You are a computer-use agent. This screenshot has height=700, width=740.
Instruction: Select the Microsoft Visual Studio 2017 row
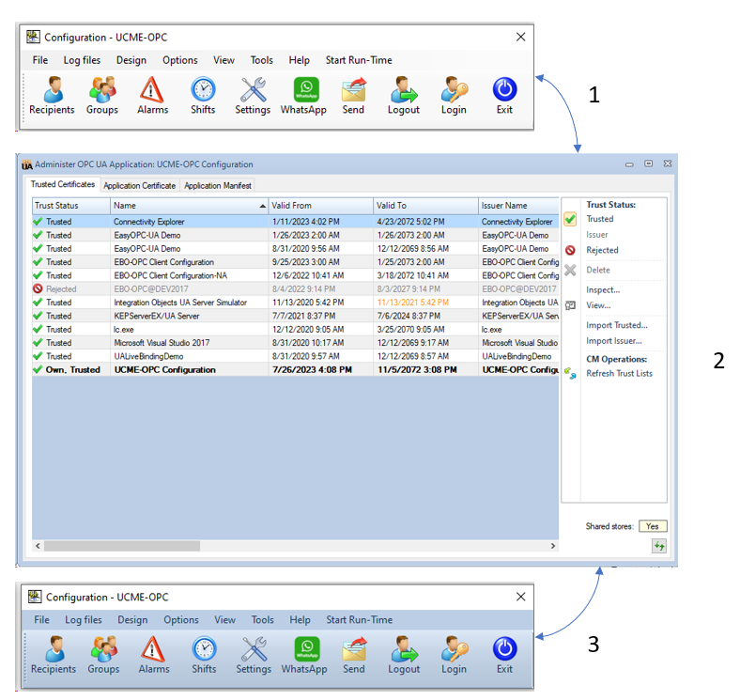(296, 343)
